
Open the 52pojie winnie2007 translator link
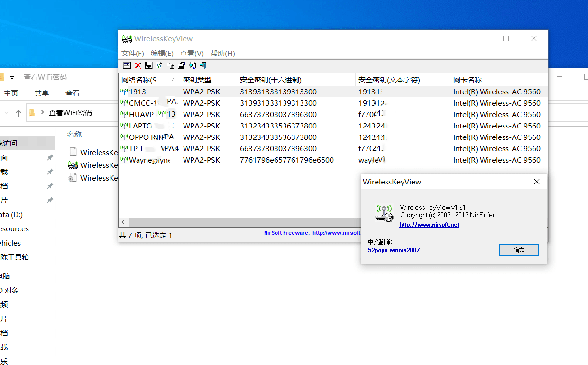(394, 250)
